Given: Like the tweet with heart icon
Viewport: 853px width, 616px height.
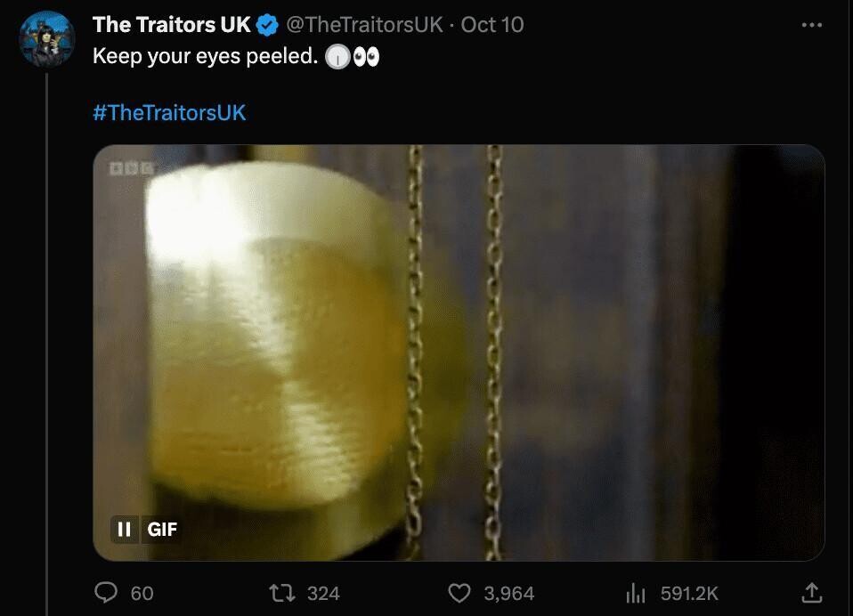Looking at the screenshot, I should 459,593.
